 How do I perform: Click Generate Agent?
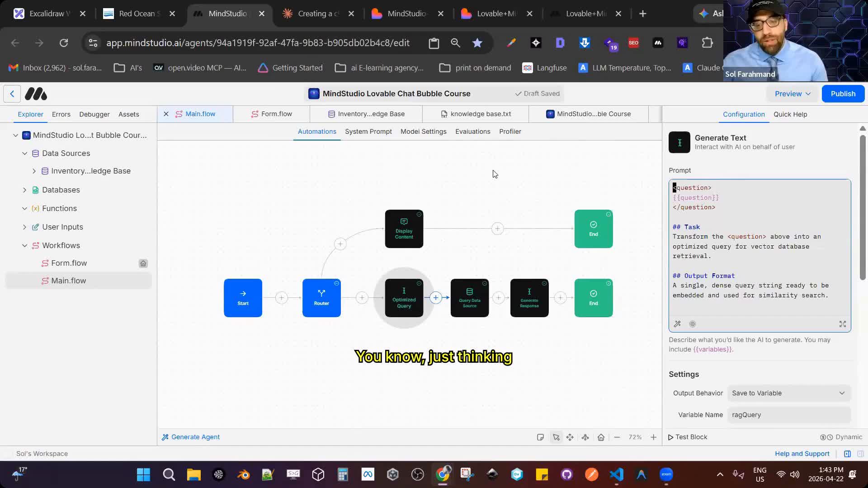pos(191,437)
